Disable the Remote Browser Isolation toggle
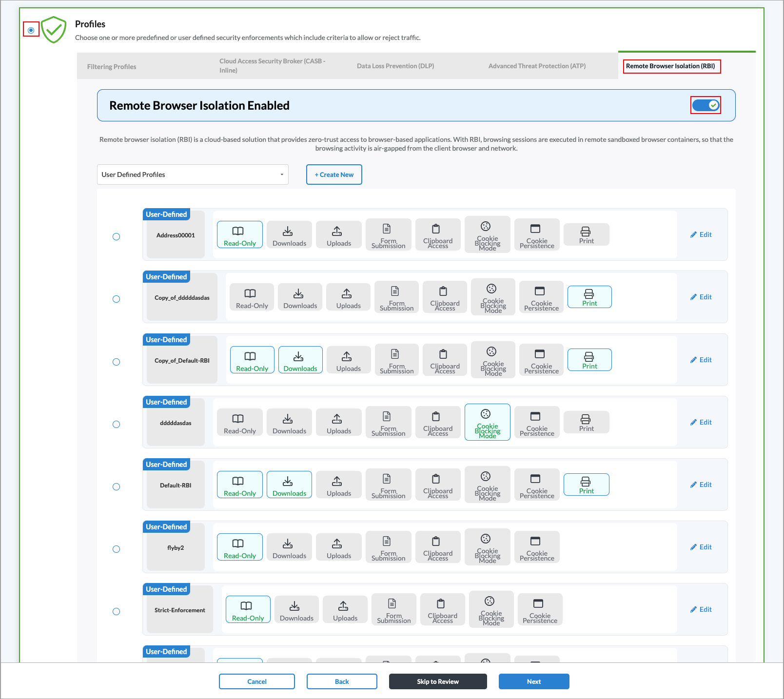 click(x=706, y=105)
